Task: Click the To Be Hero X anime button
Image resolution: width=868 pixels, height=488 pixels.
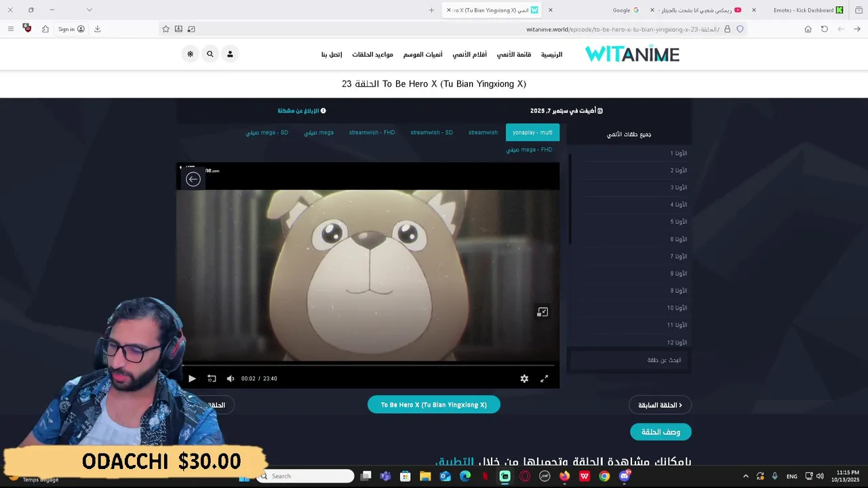Action: (434, 405)
